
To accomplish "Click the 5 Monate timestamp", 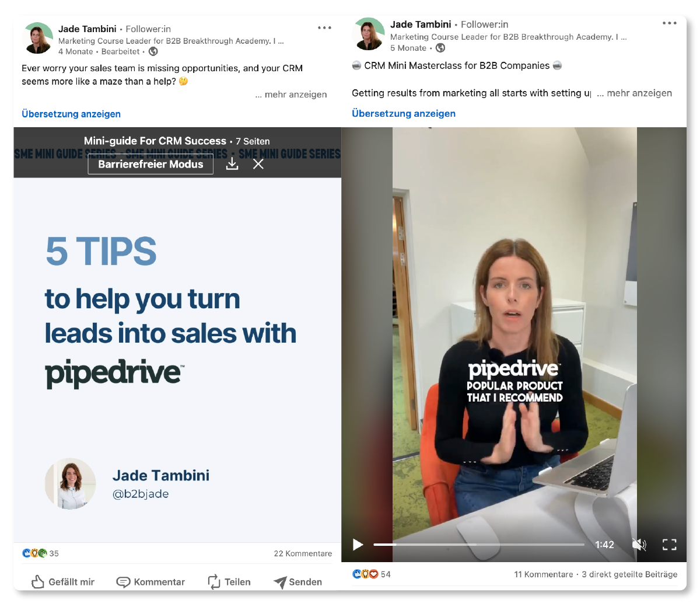I will 408,48.
